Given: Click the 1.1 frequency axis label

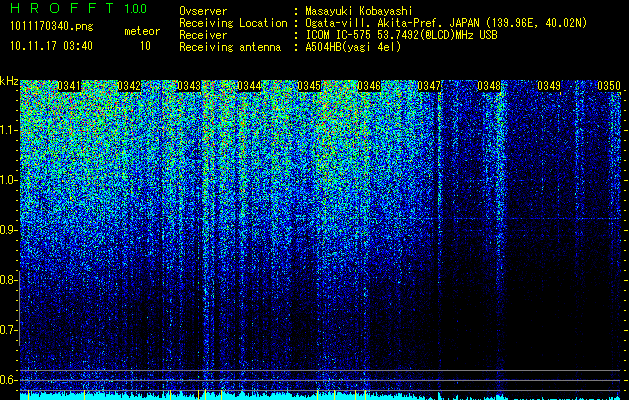Looking at the screenshot, I should (x=8, y=130).
